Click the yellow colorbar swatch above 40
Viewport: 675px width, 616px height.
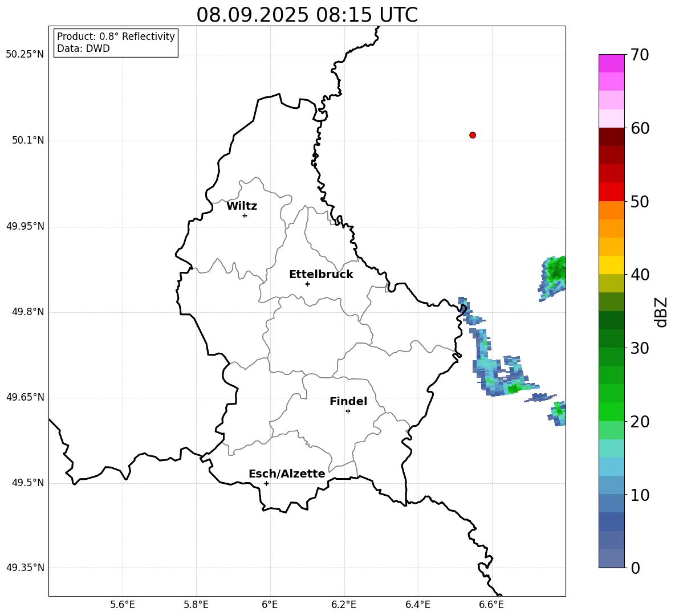pos(611,265)
